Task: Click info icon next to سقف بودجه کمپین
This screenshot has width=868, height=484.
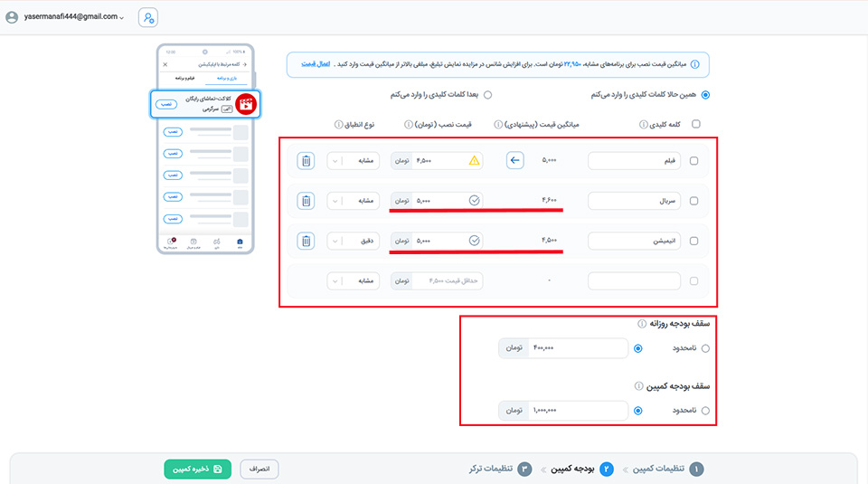Action: [641, 385]
